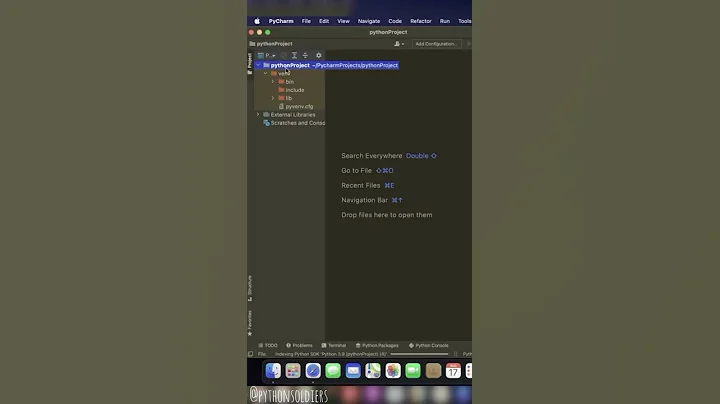Open the Python Console tab
The width and height of the screenshot is (720, 404).
pyautogui.click(x=428, y=345)
